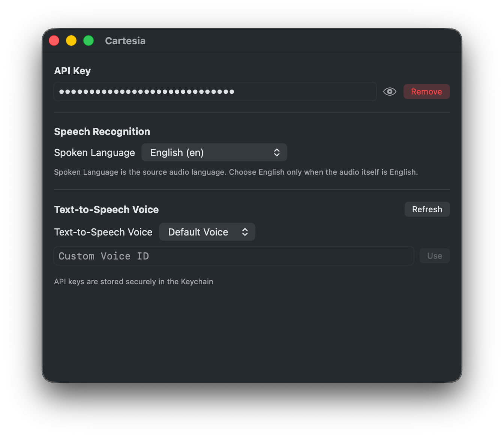Reveal the API key with the eye icon

coord(390,91)
